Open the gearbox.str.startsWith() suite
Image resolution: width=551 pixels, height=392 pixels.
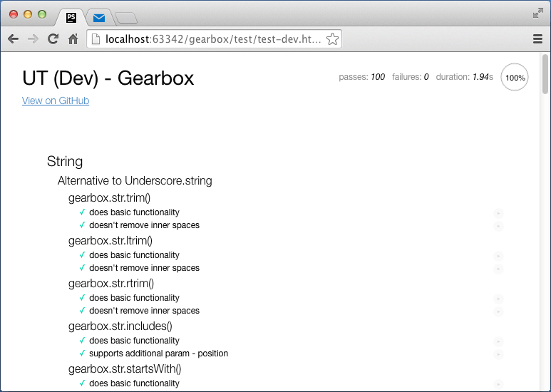[x=125, y=368]
